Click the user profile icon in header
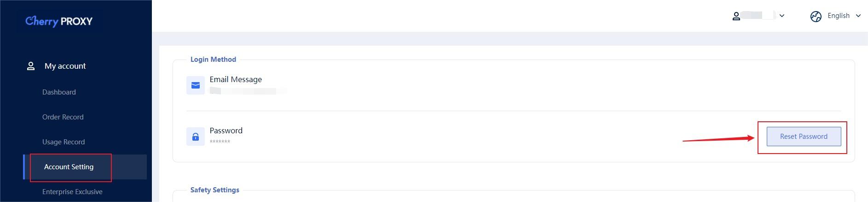The height and width of the screenshot is (202, 868). (x=736, y=16)
